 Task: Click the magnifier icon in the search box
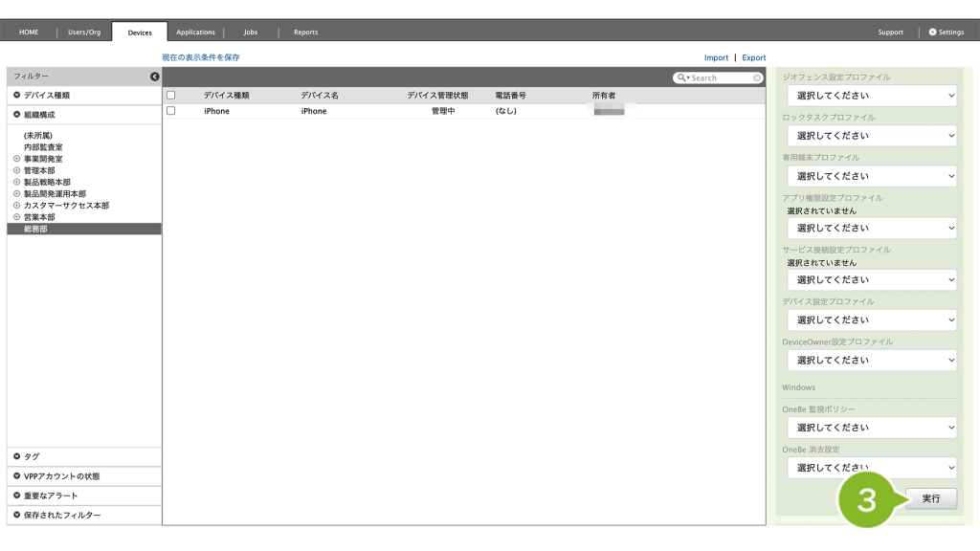[x=681, y=78]
